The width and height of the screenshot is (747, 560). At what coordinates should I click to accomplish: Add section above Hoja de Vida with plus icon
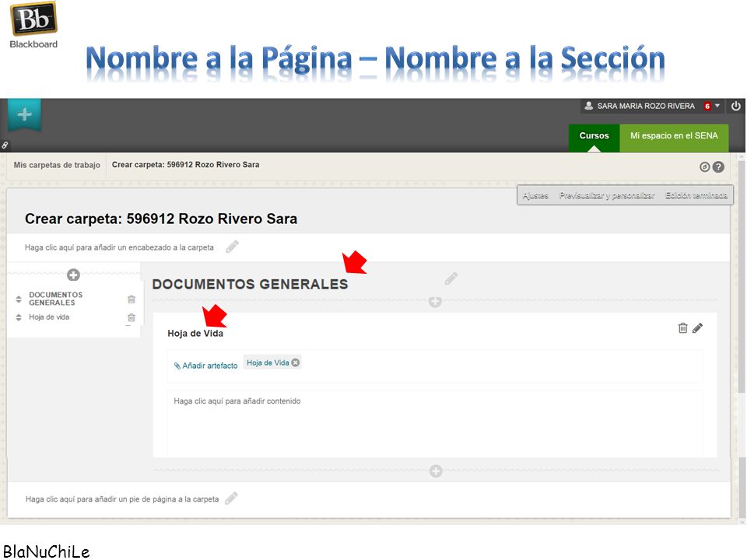tap(435, 302)
